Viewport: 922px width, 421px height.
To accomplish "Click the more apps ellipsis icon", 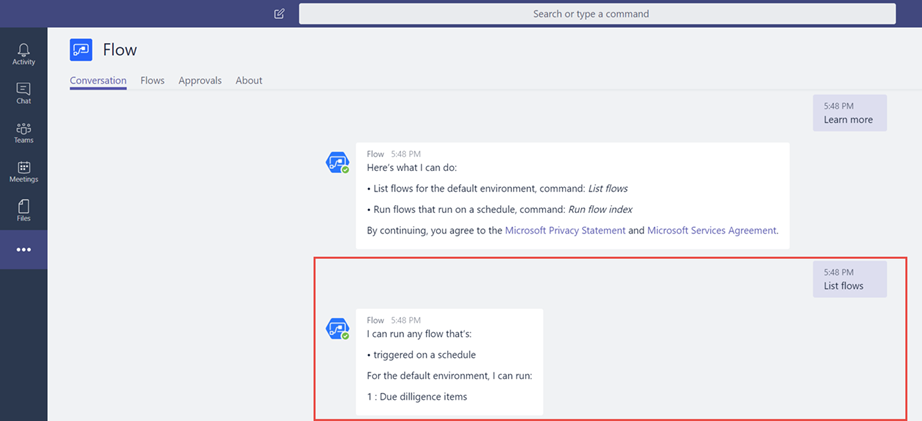I will point(23,249).
